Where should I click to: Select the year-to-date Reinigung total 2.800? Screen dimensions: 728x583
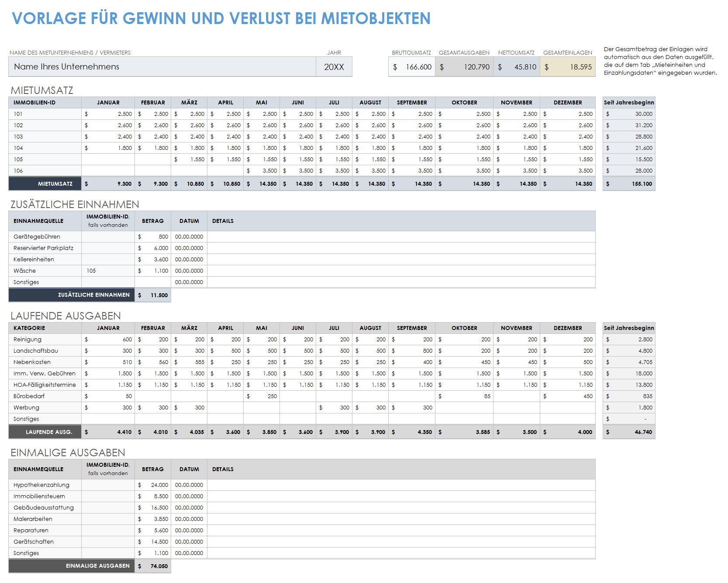[629, 340]
